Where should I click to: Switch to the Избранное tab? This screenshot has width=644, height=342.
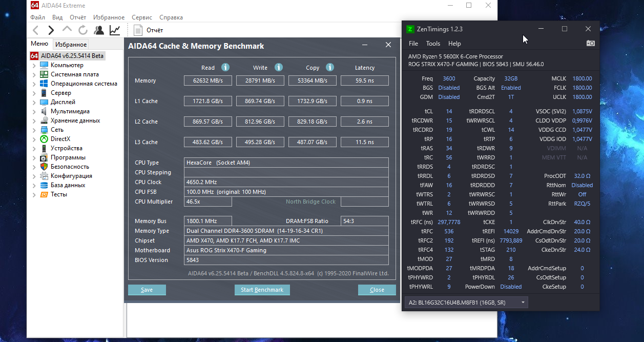click(71, 45)
